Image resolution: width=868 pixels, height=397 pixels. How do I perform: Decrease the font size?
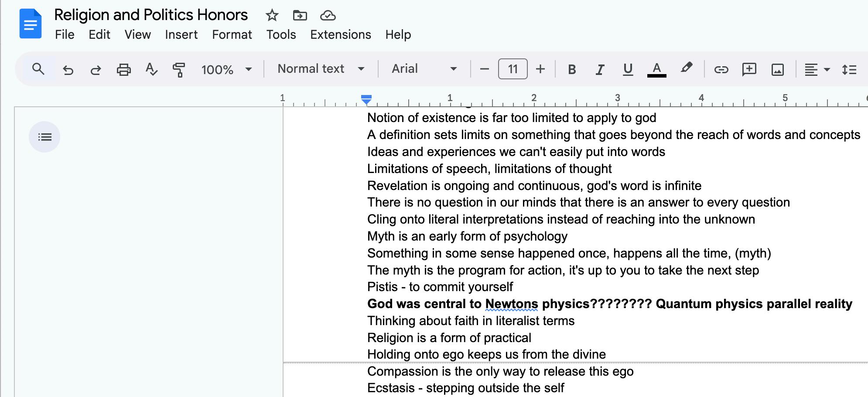tap(484, 69)
